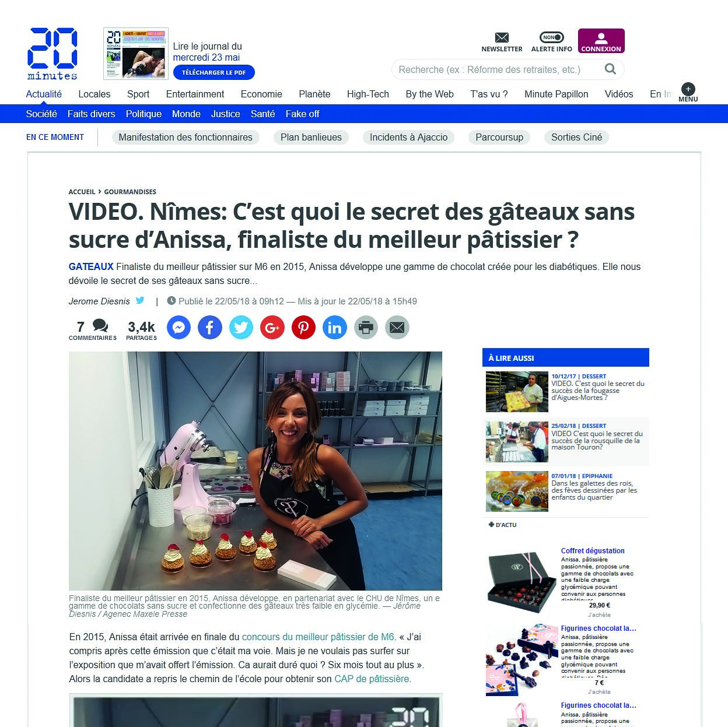Image resolution: width=728 pixels, height=727 pixels.
Task: Select Plan banlieues trending tag
Action: (311, 138)
